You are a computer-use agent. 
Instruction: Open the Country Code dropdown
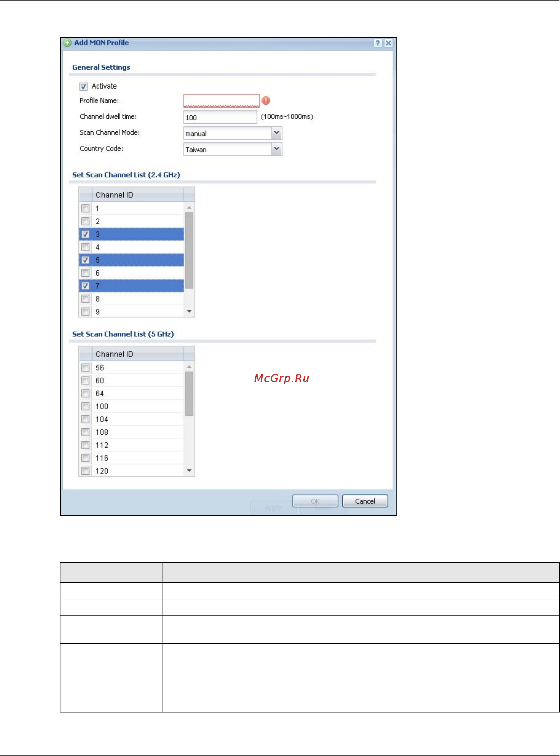[277, 149]
